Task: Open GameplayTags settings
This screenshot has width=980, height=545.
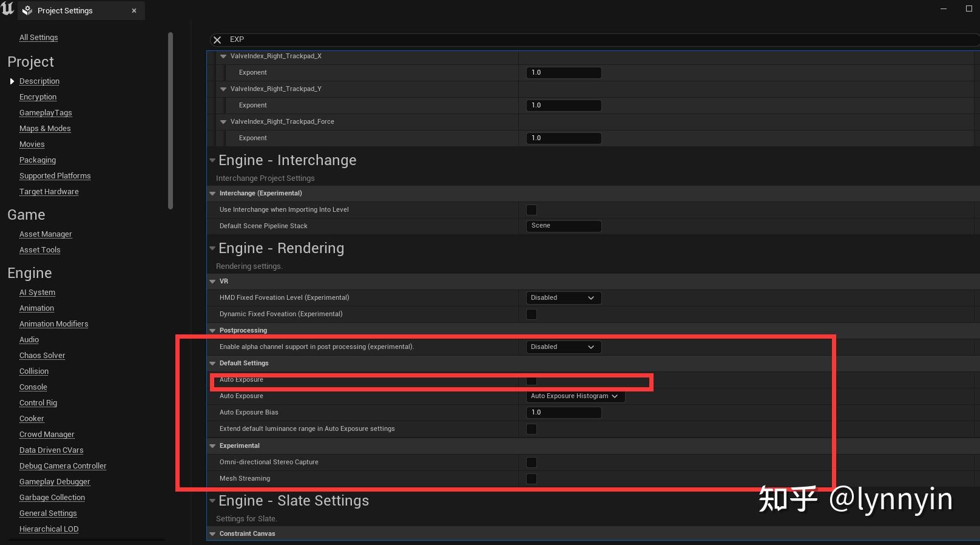Action: pyautogui.click(x=46, y=113)
